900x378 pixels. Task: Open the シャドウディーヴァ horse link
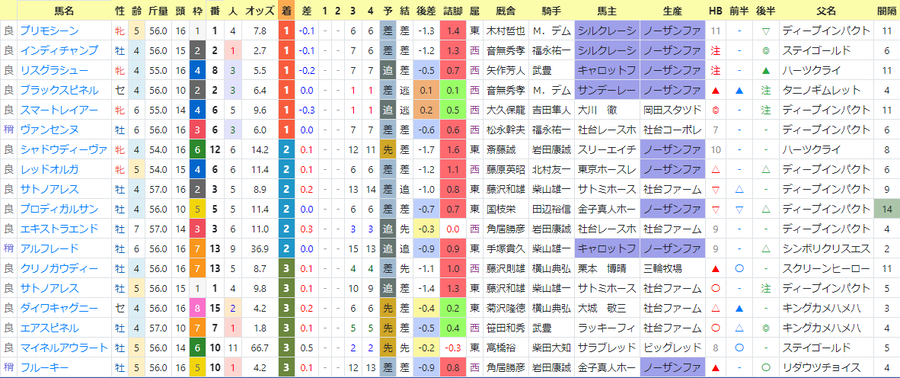tap(63, 150)
